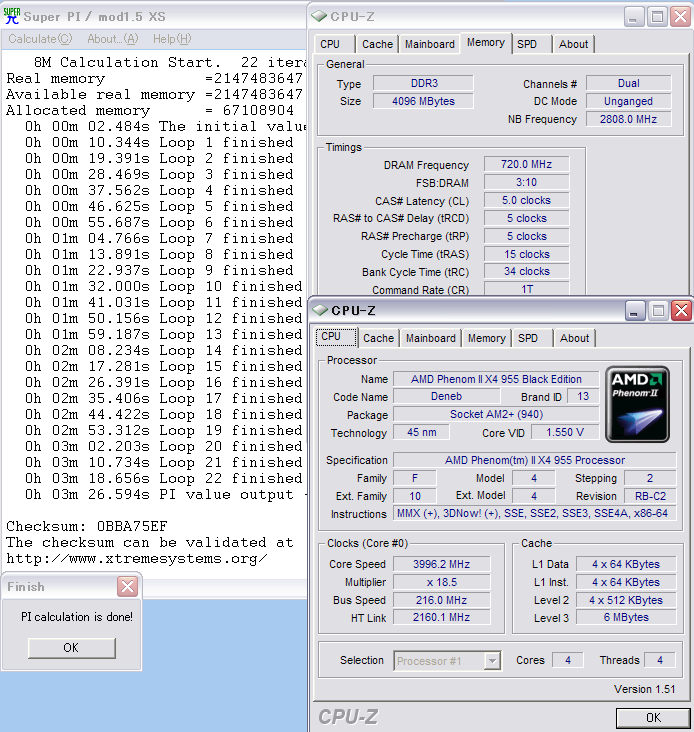Click the Command Rate value 1T
This screenshot has width=694, height=732.
point(526,289)
